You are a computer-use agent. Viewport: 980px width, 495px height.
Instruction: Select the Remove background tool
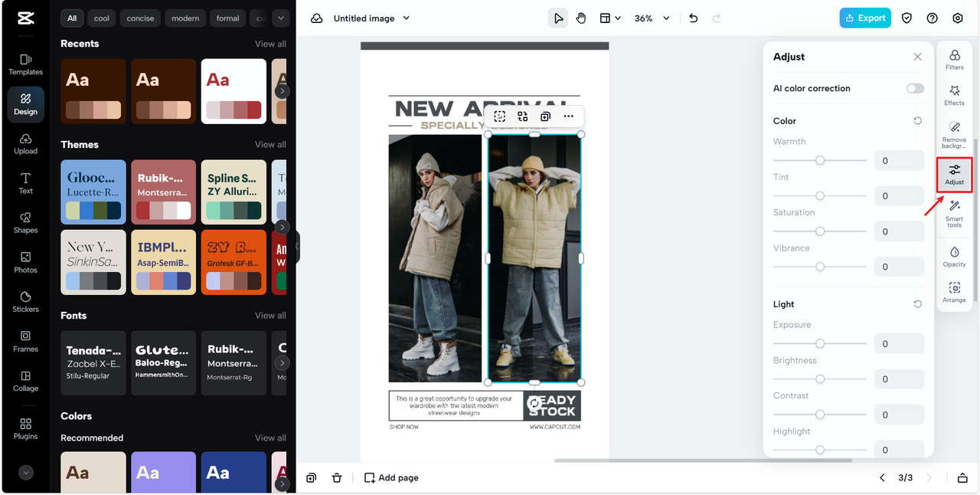click(x=954, y=135)
